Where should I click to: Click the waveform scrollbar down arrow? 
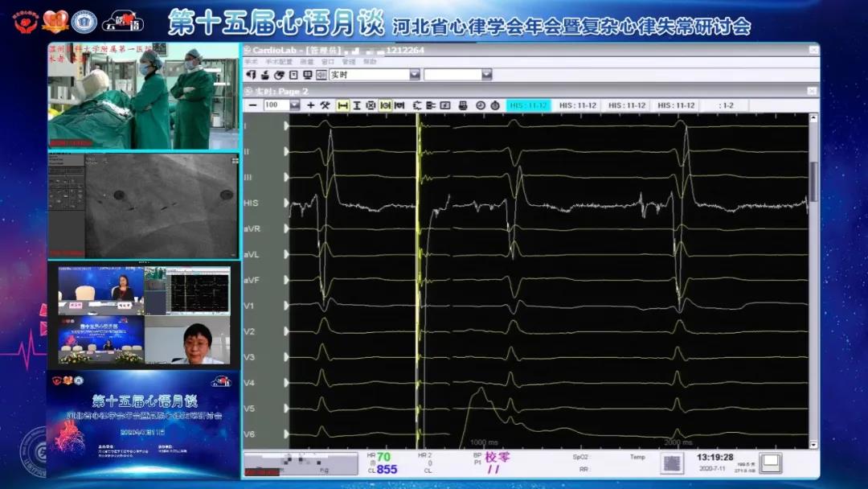point(813,444)
